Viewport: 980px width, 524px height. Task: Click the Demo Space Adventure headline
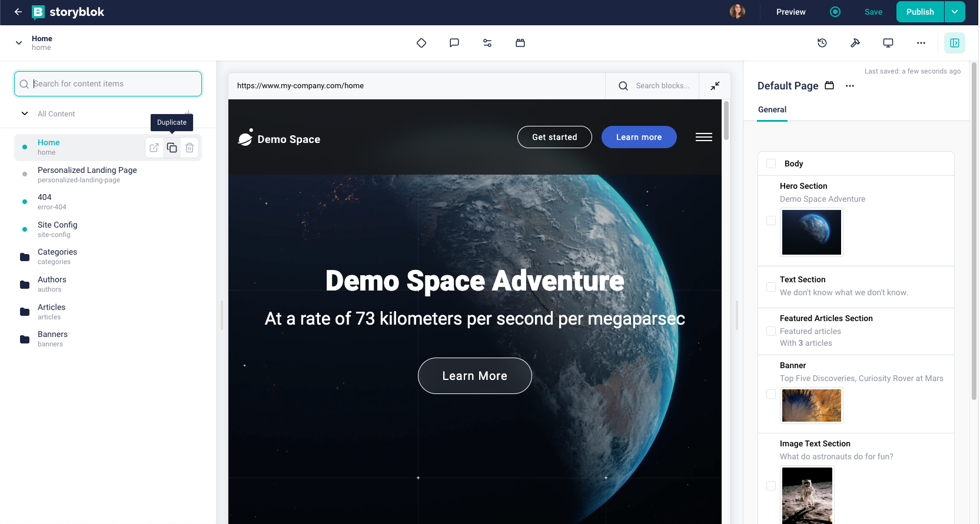(x=474, y=281)
